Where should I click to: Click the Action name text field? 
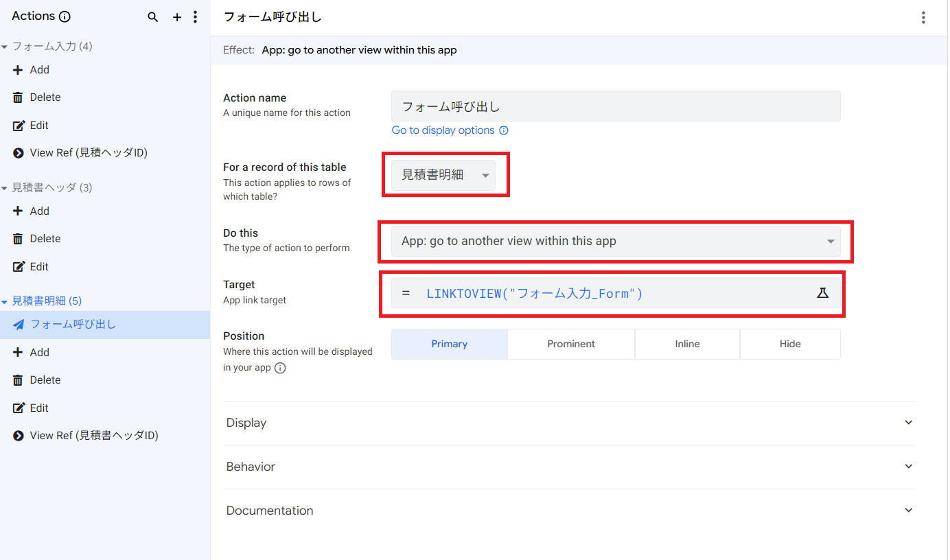pos(616,106)
